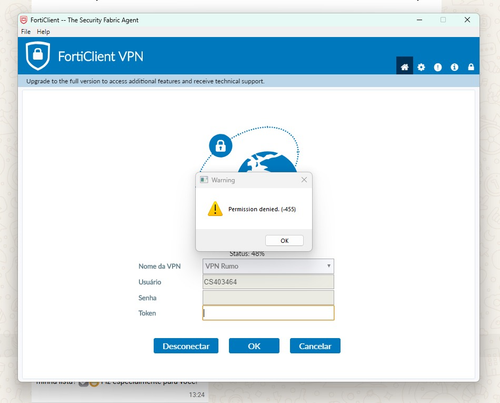Close the FortiClient window
The height and width of the screenshot is (403, 500).
467,20
